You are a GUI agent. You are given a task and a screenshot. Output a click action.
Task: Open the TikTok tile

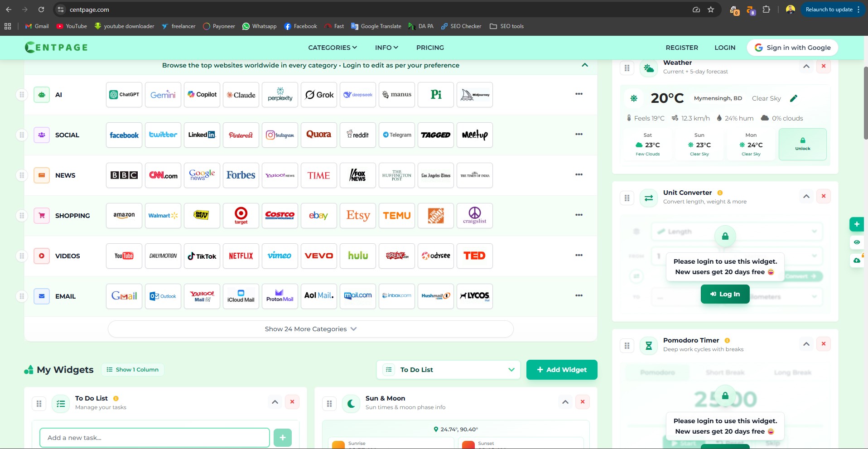point(202,256)
